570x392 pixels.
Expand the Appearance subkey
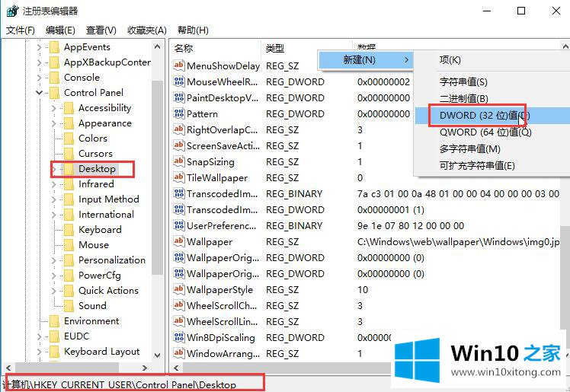point(54,123)
